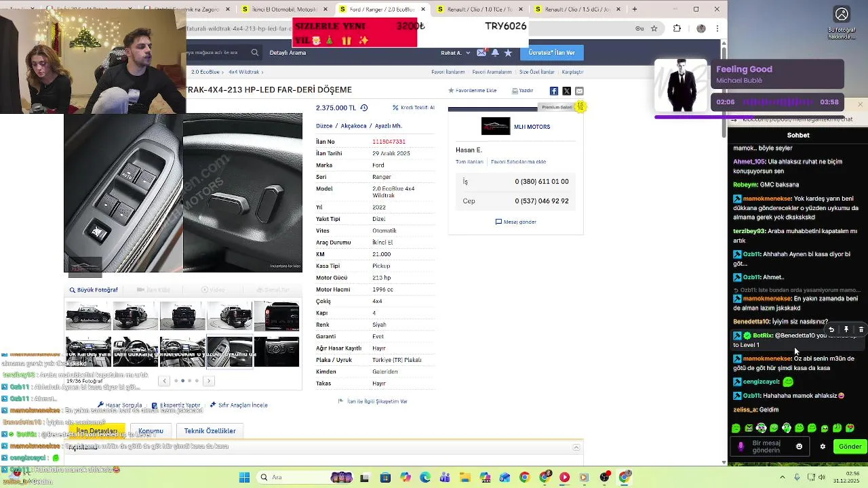Open chat settings gear icon
This screenshot has width=868, height=488.
click(x=823, y=447)
